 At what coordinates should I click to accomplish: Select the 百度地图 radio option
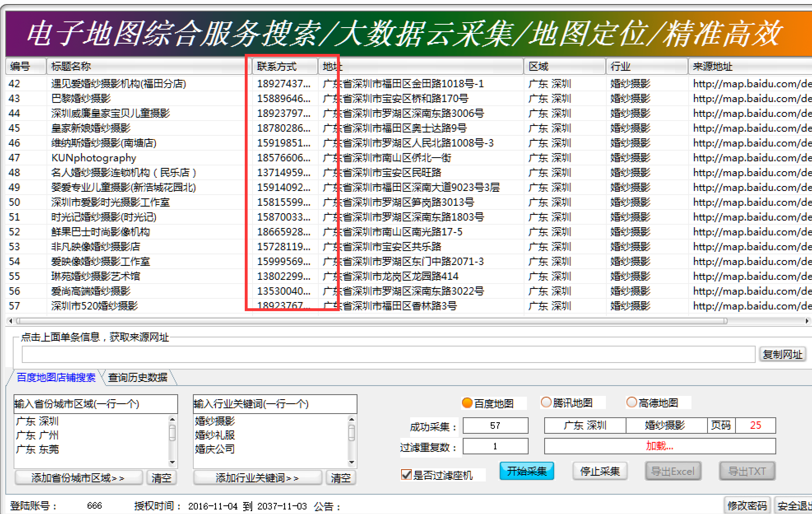click(x=467, y=403)
